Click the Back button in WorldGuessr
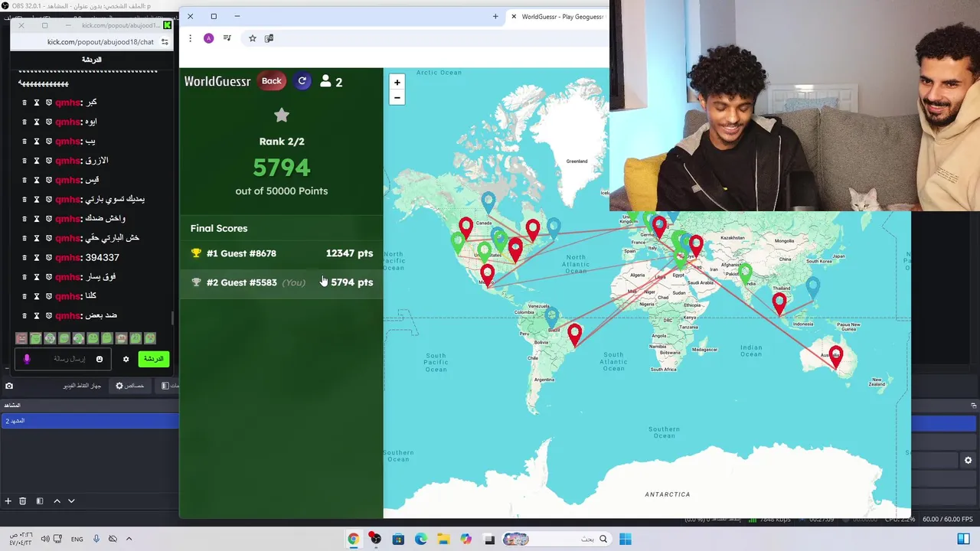Viewport: 980px width, 551px height. 271,81
